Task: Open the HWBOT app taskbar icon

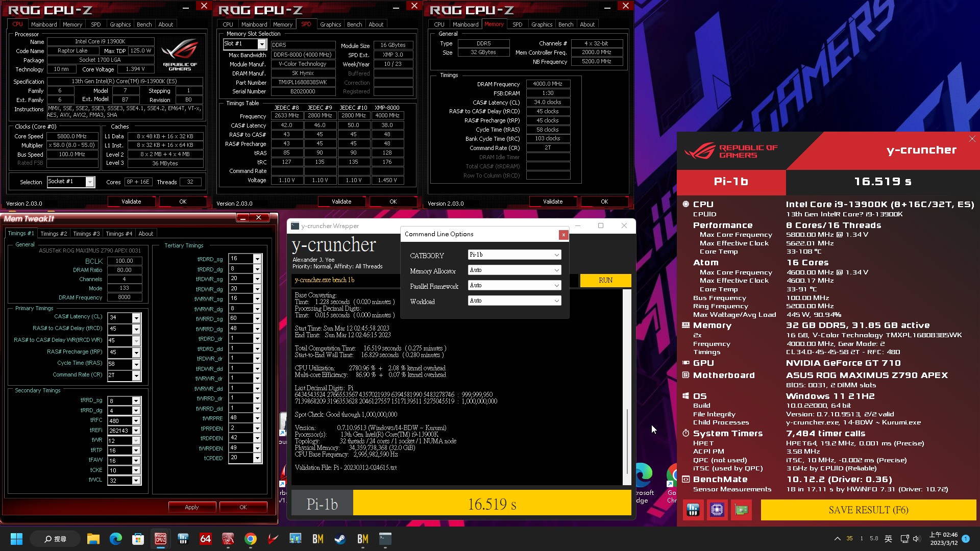Action: (x=183, y=539)
